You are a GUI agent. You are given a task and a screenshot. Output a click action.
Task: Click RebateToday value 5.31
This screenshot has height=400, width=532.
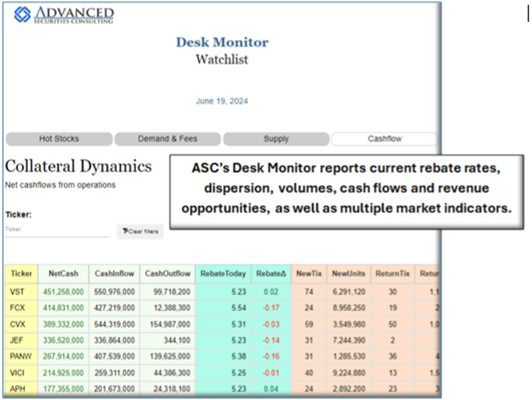pyautogui.click(x=239, y=324)
